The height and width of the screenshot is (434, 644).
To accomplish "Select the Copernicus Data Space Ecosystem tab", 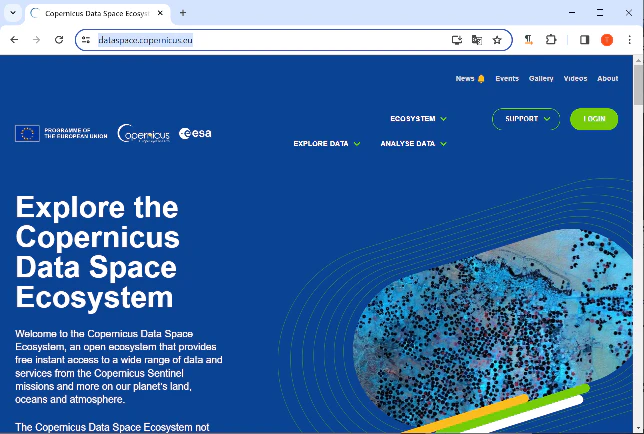I will click(98, 13).
